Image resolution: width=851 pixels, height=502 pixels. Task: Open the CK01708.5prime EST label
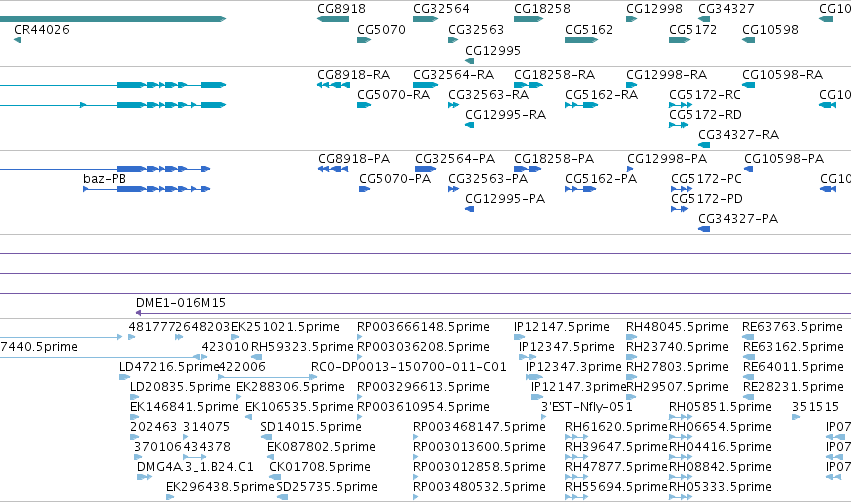click(x=320, y=467)
